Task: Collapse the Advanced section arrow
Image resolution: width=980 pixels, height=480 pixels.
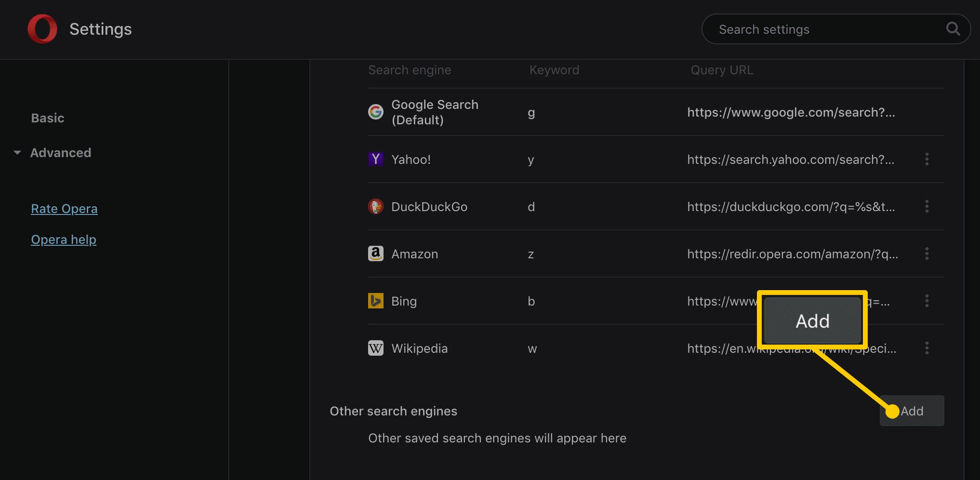Action: pyautogui.click(x=17, y=153)
